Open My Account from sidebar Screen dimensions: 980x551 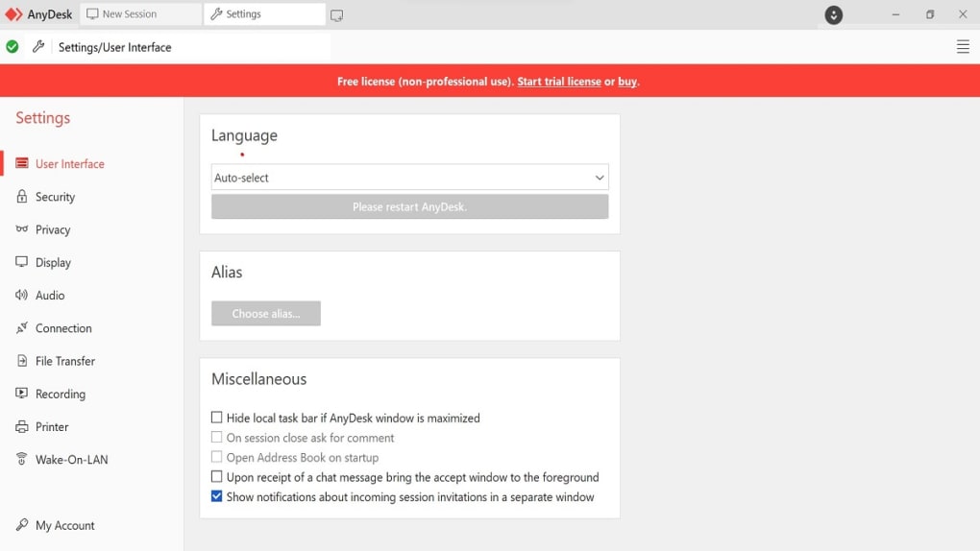pyautogui.click(x=65, y=525)
